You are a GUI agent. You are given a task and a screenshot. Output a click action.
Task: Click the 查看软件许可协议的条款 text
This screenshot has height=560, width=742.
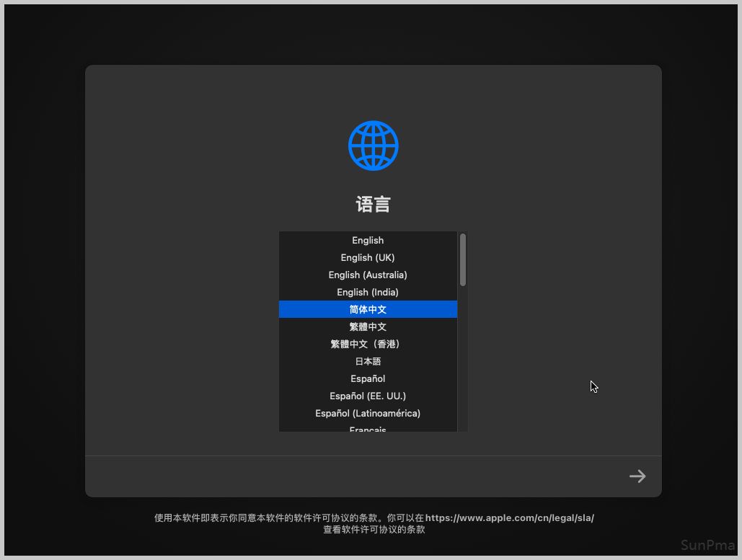374,530
